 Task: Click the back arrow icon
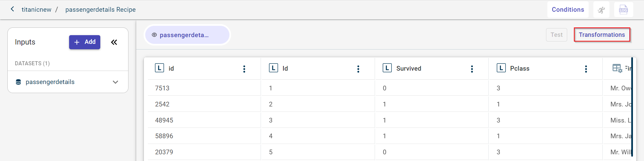(12, 9)
